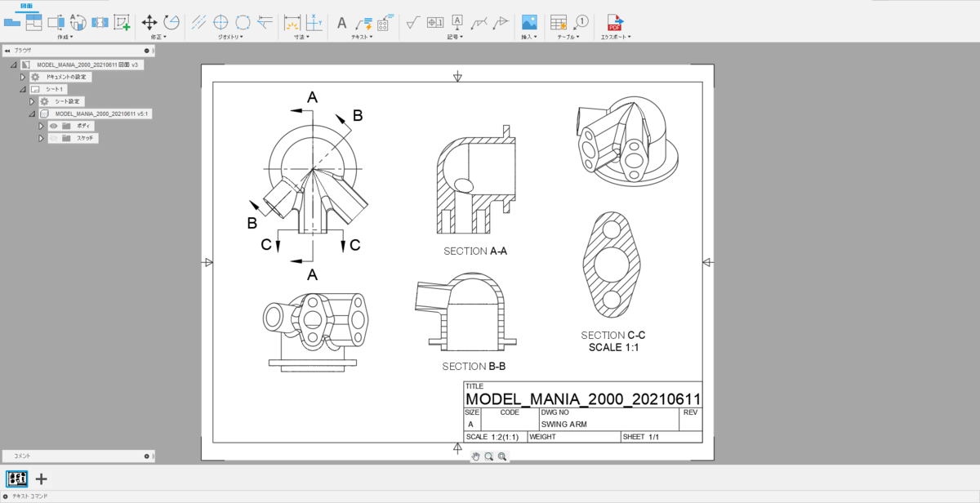The image size is (980, 503).
Task: Select the Detail View tool
Action: pos(78,22)
